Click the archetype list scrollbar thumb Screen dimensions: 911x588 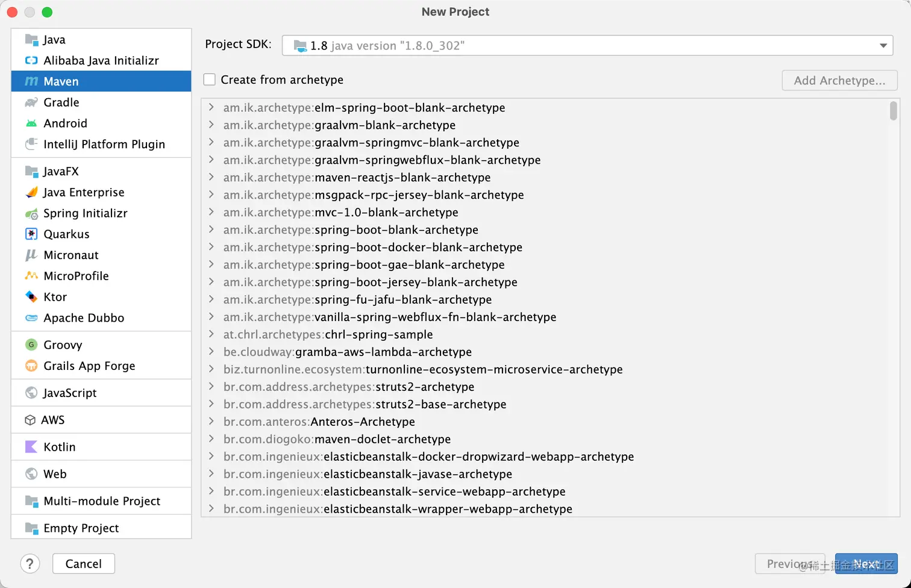point(893,111)
